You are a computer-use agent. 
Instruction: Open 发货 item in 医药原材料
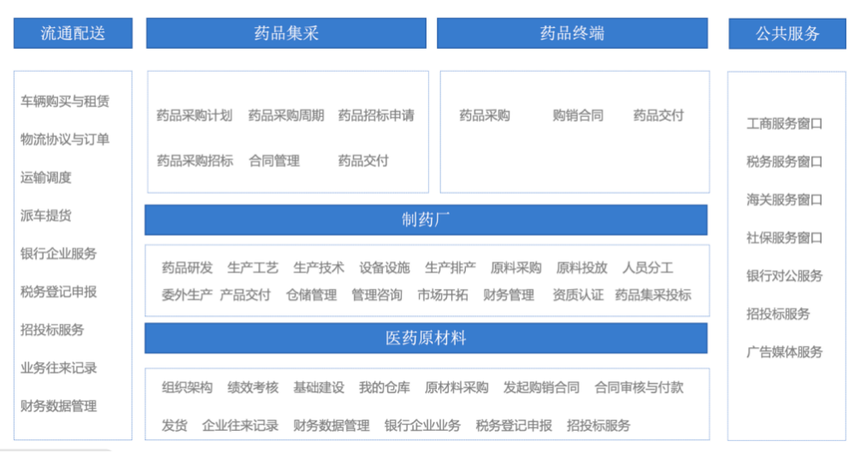coord(174,426)
